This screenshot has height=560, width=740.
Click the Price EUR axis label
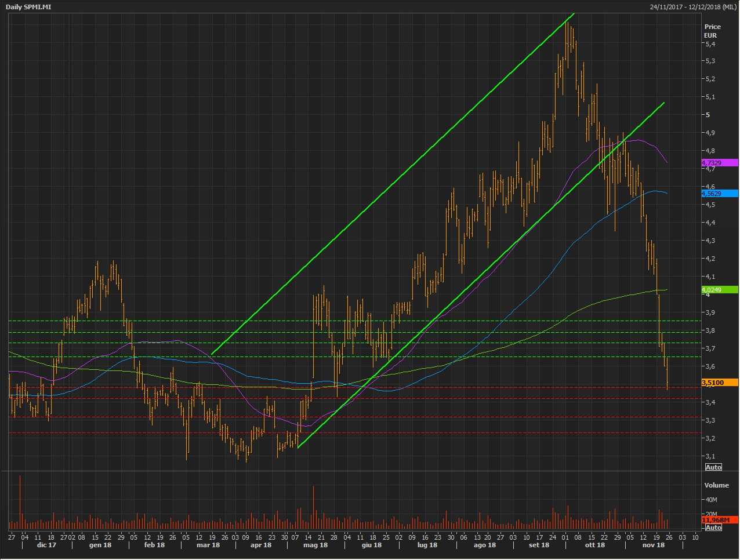713,31
